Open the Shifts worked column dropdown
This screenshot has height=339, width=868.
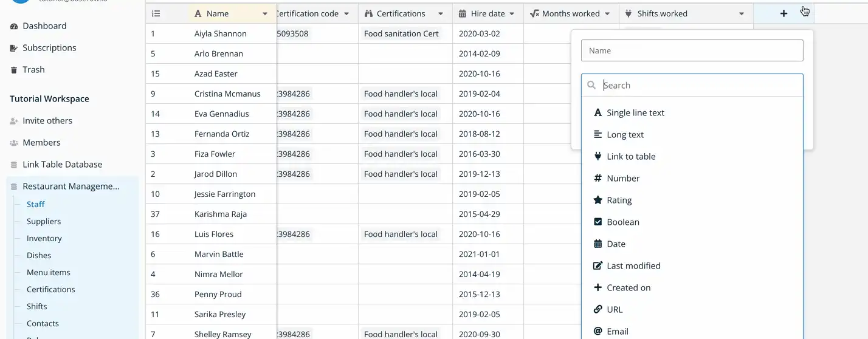pos(742,13)
